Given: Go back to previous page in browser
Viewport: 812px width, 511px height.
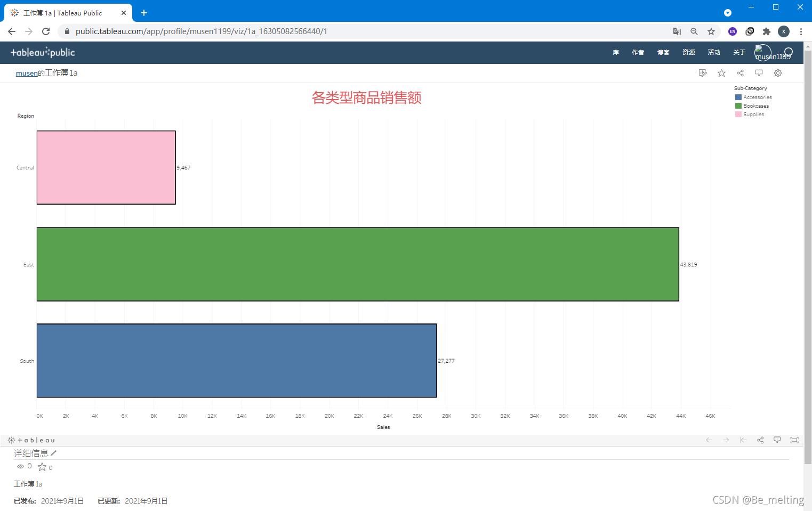Looking at the screenshot, I should tap(12, 31).
